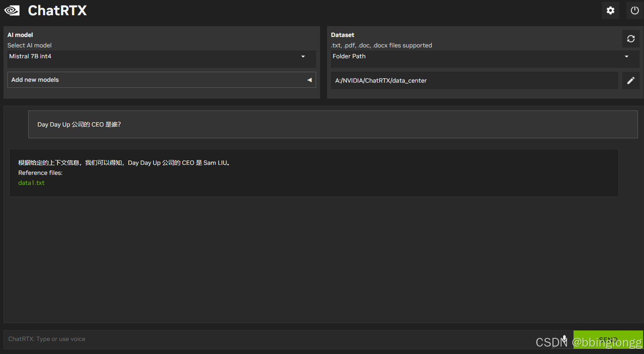644x354 pixels.
Task: Click the NVIDIA logo icon
Action: click(12, 10)
